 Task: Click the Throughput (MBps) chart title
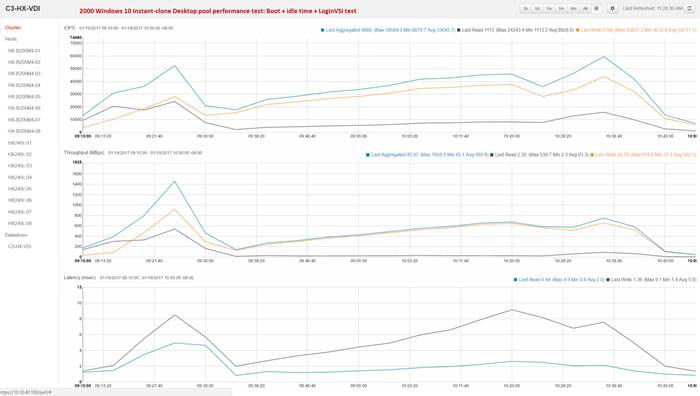pyautogui.click(x=84, y=153)
